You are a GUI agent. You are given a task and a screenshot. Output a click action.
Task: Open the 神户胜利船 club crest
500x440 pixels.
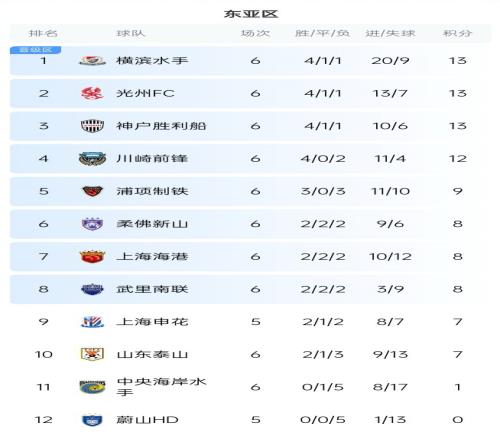(92, 126)
